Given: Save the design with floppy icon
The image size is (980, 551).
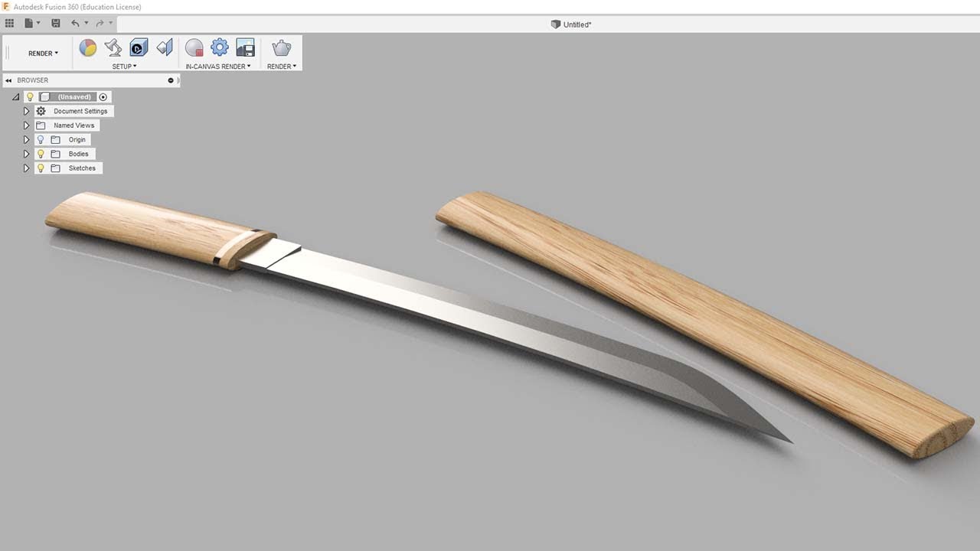Looking at the screenshot, I should pos(56,24).
